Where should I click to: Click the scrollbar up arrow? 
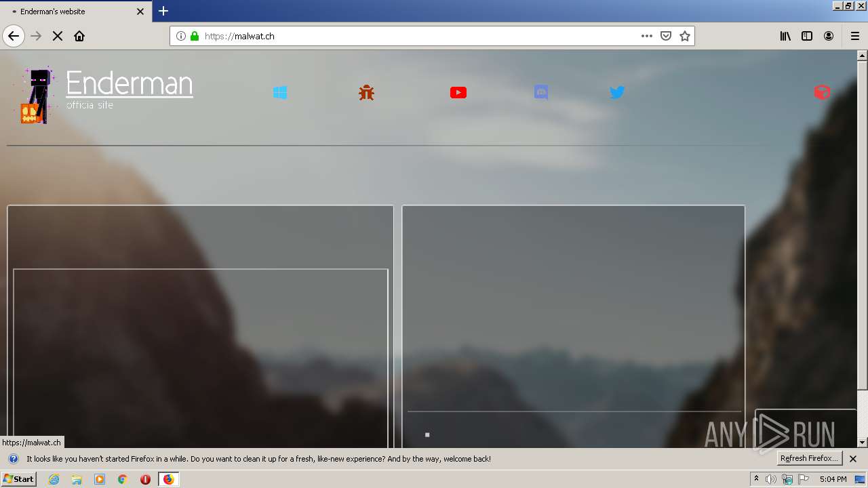coord(862,56)
